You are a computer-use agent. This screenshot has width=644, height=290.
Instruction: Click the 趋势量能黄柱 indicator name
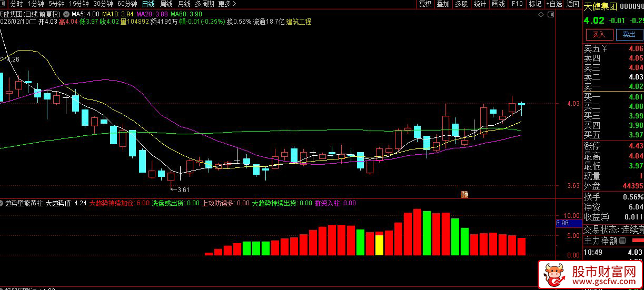[24, 203]
